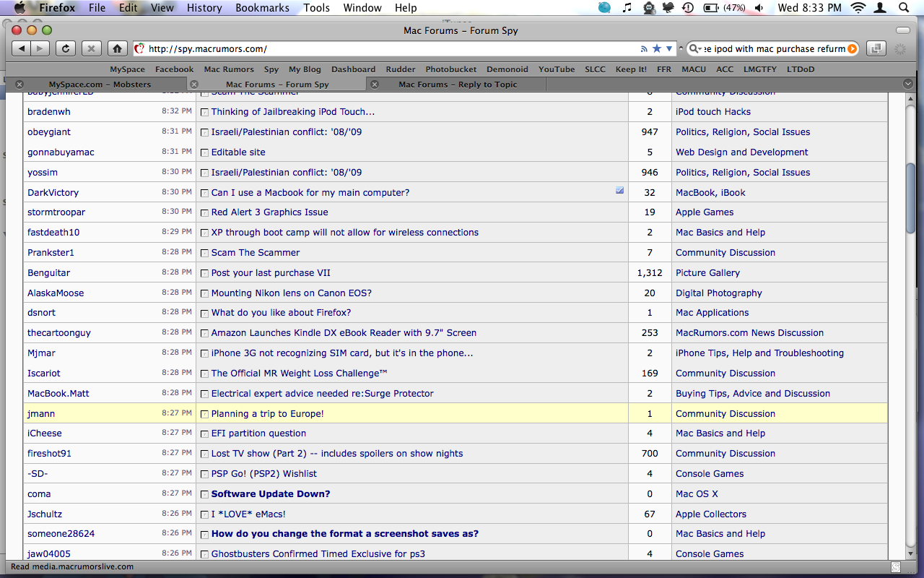This screenshot has height=578, width=924.
Task: Open the search engine chooser dropdown
Action: pos(694,49)
